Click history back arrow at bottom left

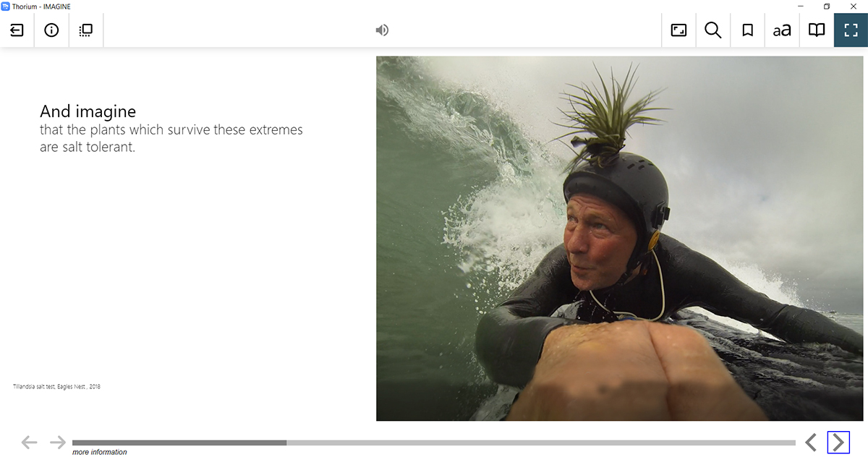point(29,442)
